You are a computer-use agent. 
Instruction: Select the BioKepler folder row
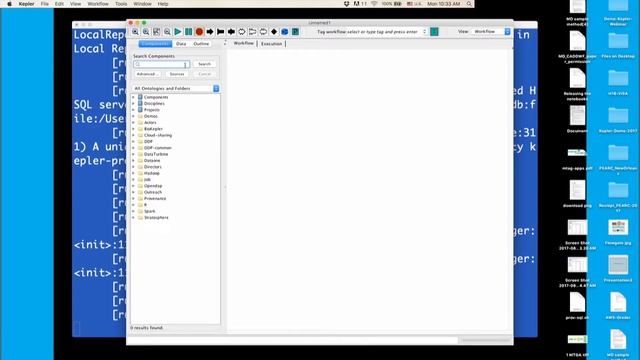pyautogui.click(x=153, y=129)
